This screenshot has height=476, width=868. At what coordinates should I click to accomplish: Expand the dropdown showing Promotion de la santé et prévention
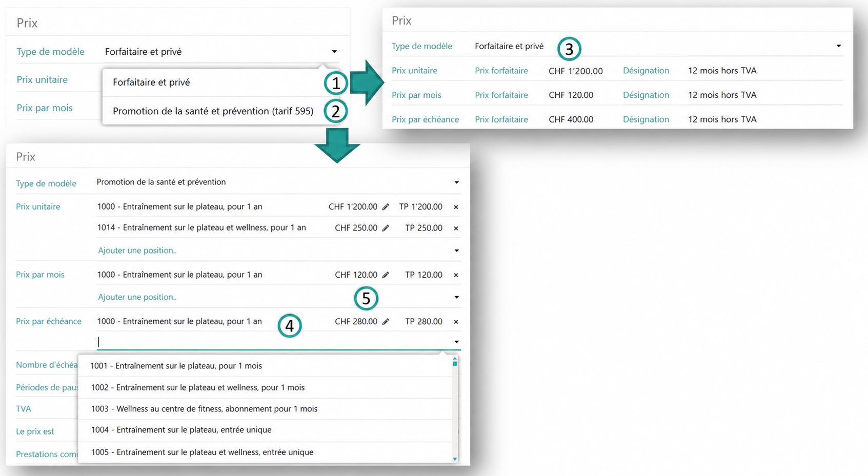tap(456, 182)
